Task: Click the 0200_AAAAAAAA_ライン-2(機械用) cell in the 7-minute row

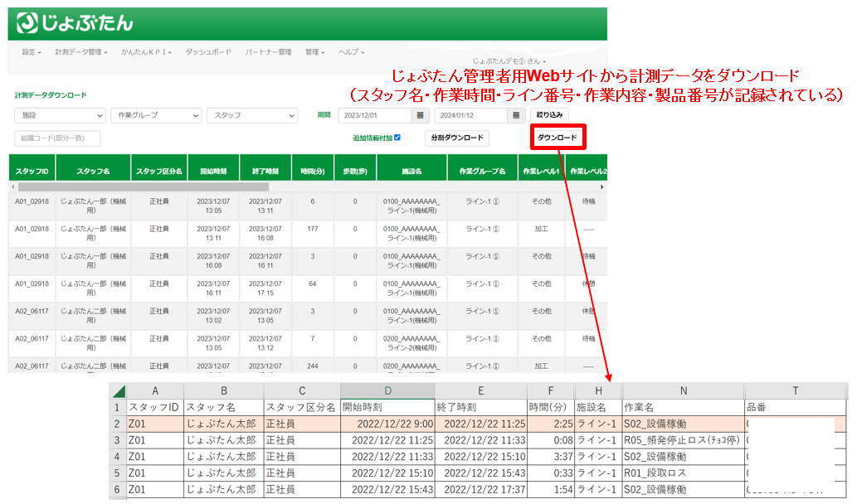Action: (x=411, y=343)
